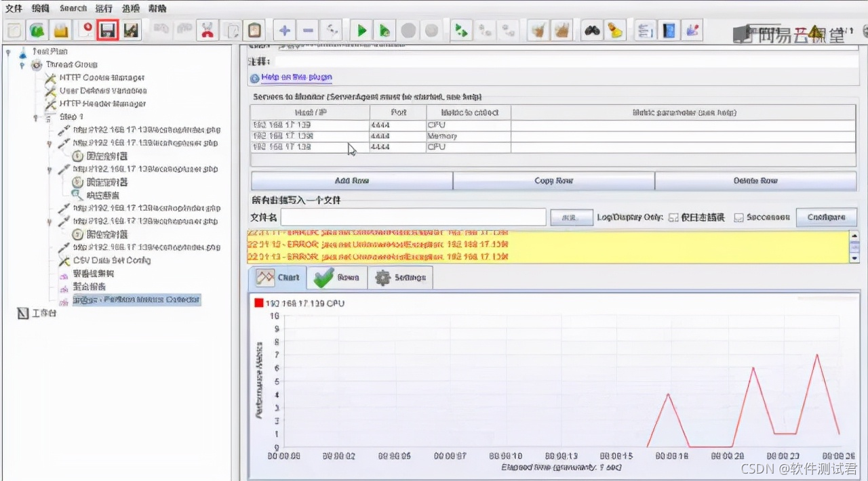Clear all results with double broom icon
Viewport: 868px width, 481px height.
561,30
